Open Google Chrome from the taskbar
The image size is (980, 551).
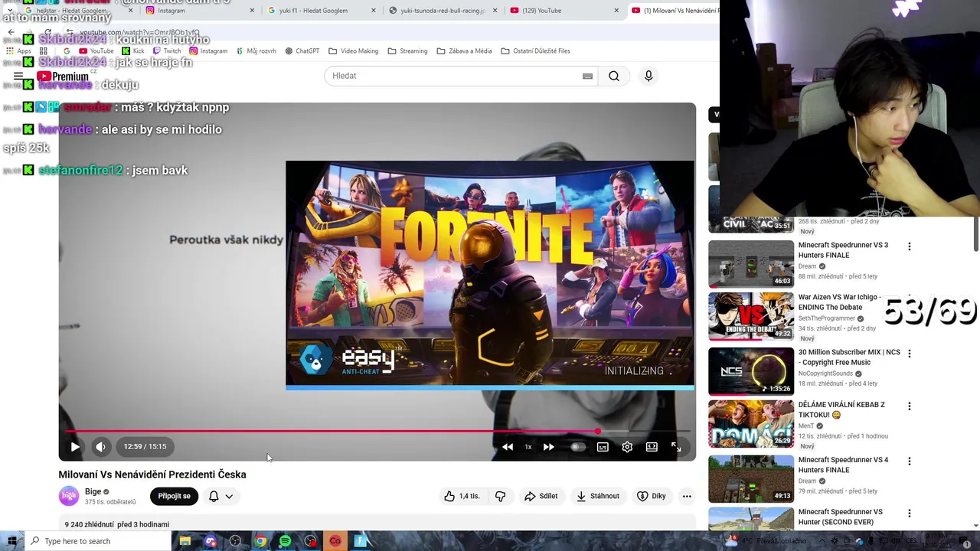(260, 541)
